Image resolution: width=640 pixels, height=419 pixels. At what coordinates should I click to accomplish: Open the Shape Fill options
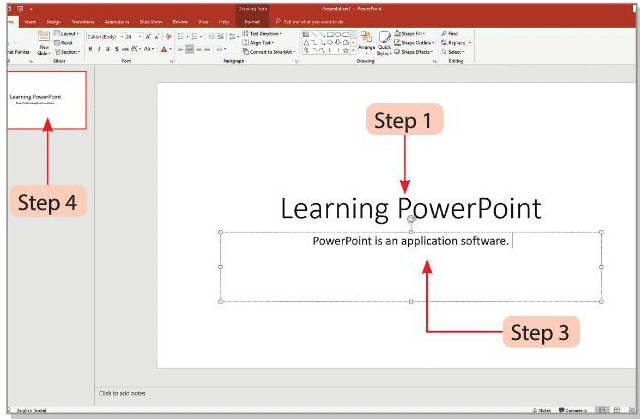point(410,34)
